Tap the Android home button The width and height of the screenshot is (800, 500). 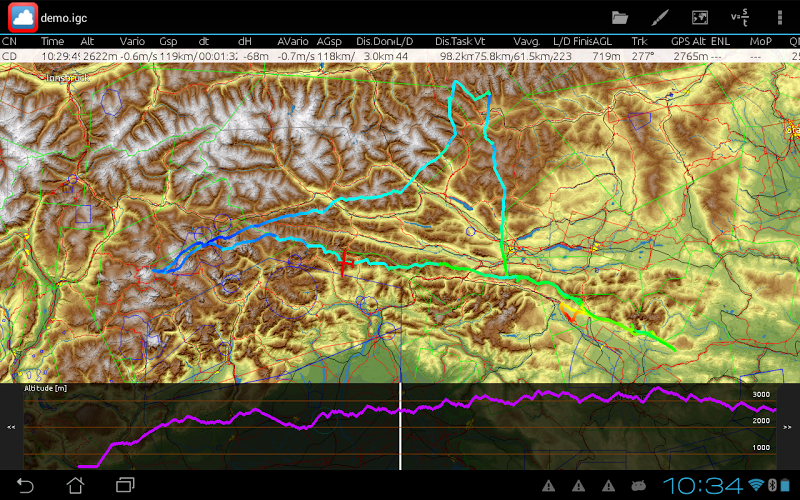(x=76, y=485)
